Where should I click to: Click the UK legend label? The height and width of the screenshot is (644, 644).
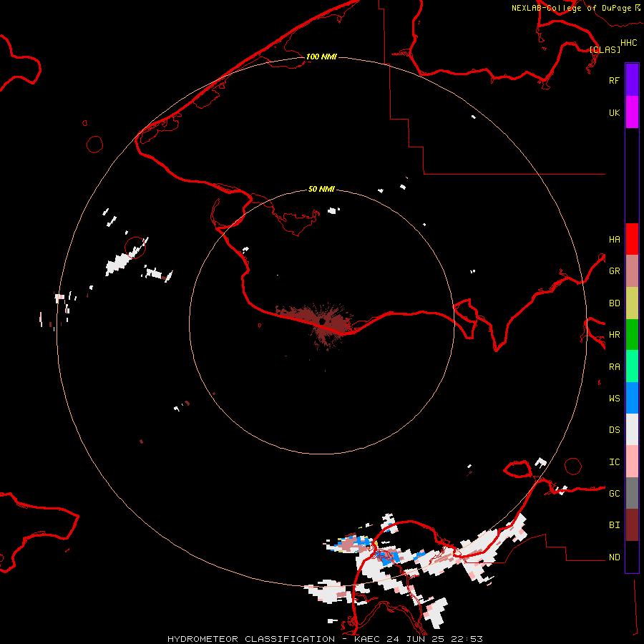614,112
